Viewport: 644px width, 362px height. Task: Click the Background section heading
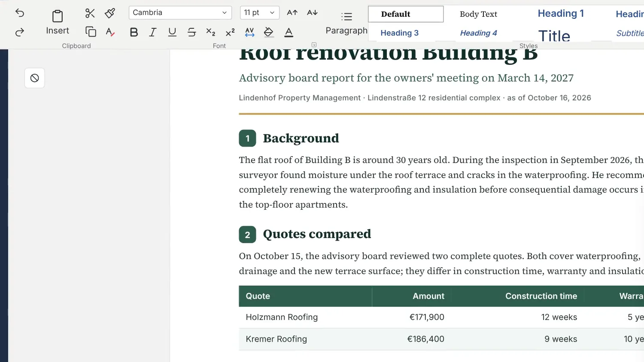[x=301, y=138]
